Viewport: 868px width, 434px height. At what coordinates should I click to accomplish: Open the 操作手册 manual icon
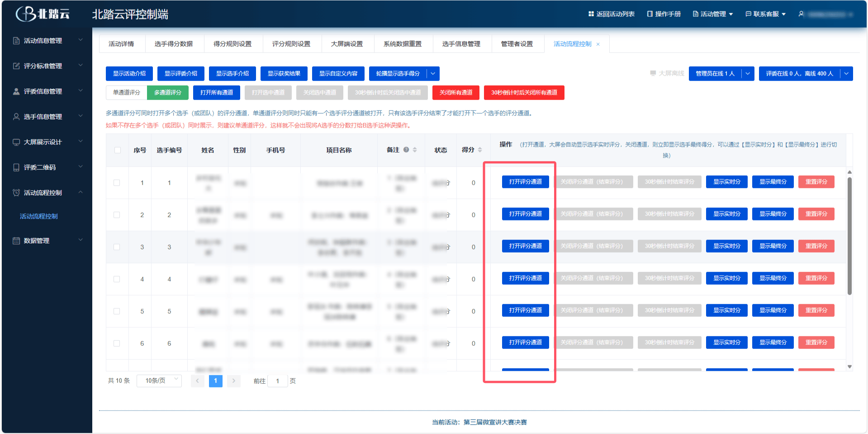[x=650, y=14]
